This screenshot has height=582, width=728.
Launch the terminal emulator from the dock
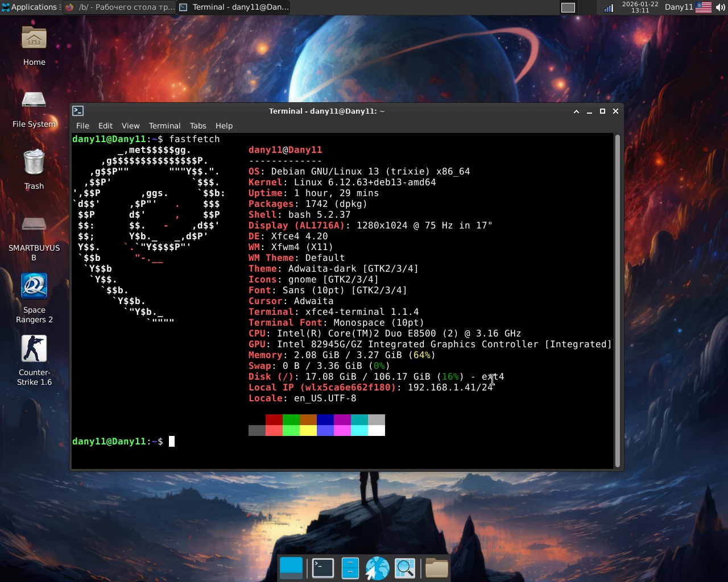click(323, 568)
